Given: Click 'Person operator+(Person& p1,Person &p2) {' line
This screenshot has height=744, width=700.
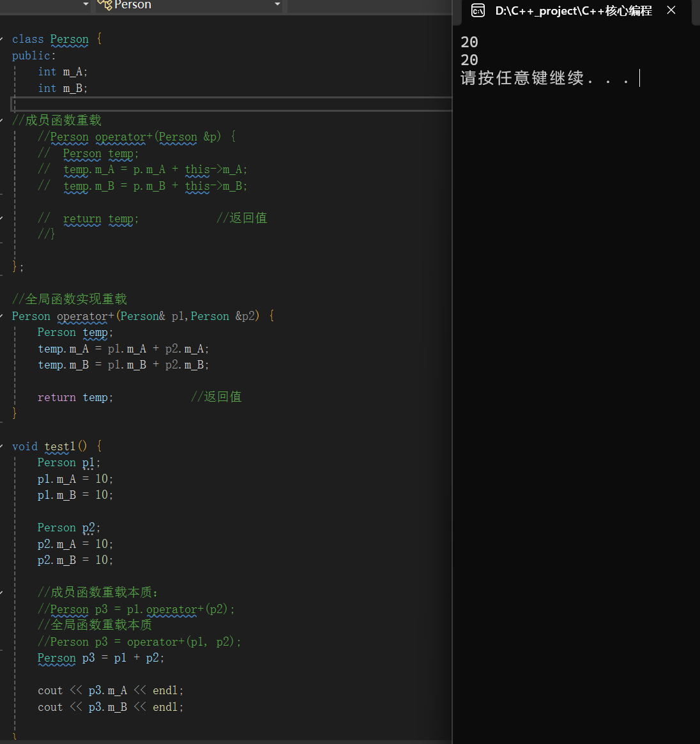Looking at the screenshot, I should pyautogui.click(x=143, y=316).
